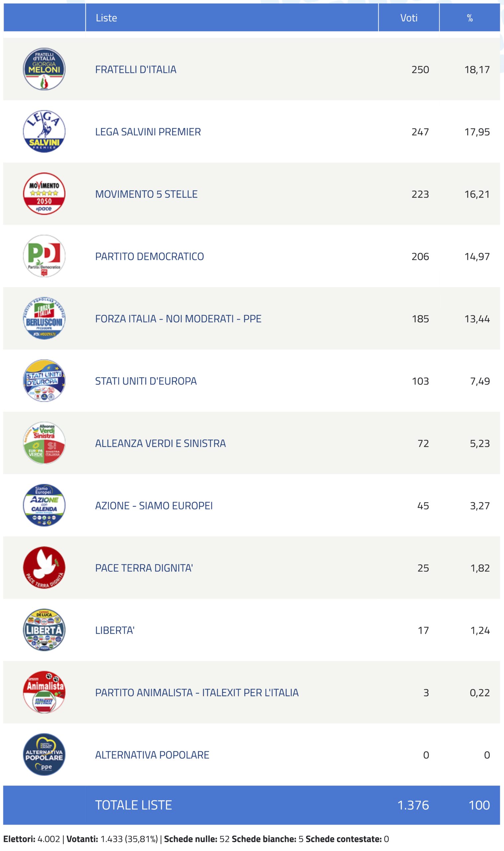The width and height of the screenshot is (504, 851).
Task: Select the Alleanza Verdi Sinistra logo
Action: [x=44, y=443]
